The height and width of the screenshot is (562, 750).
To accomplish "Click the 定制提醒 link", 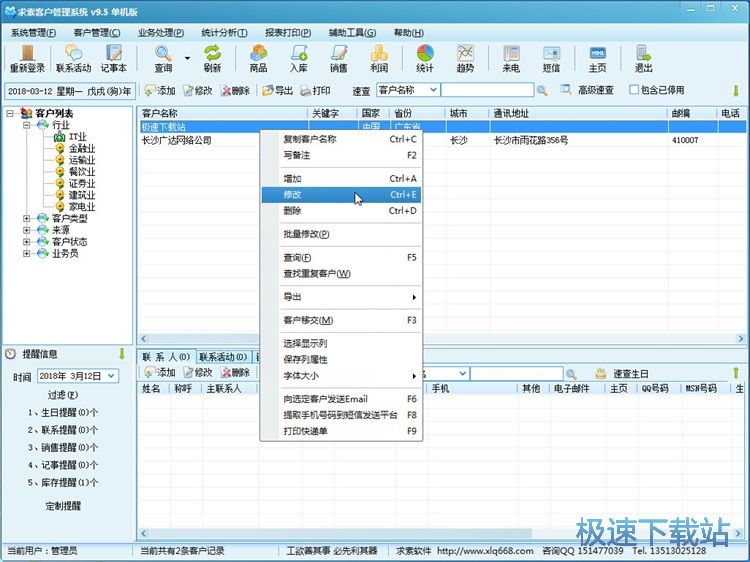I will 65,506.
